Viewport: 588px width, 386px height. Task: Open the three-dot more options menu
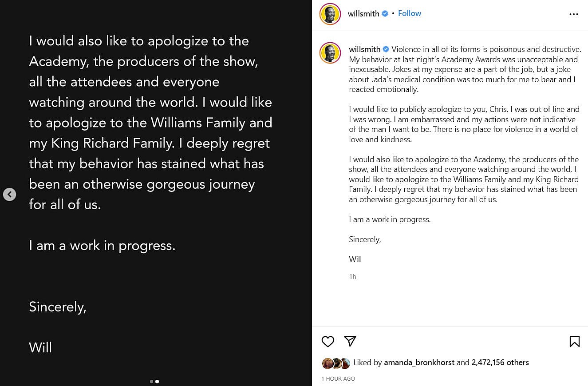[x=574, y=14]
